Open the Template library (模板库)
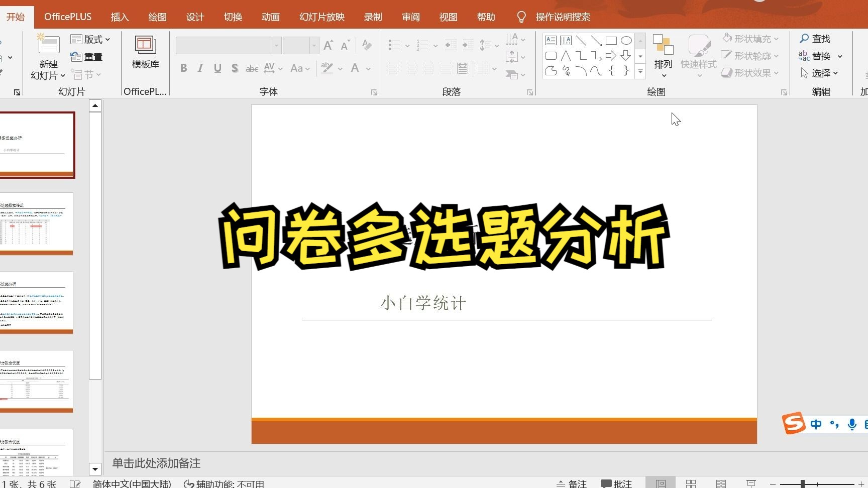 pos(146,52)
